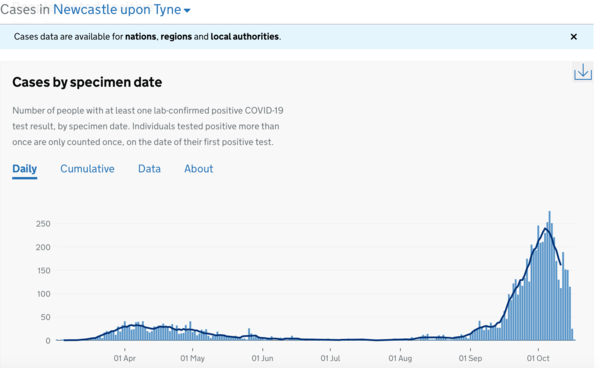The width and height of the screenshot is (600, 368).
Task: Click the '01 Aug' axis label
Action: click(x=400, y=358)
